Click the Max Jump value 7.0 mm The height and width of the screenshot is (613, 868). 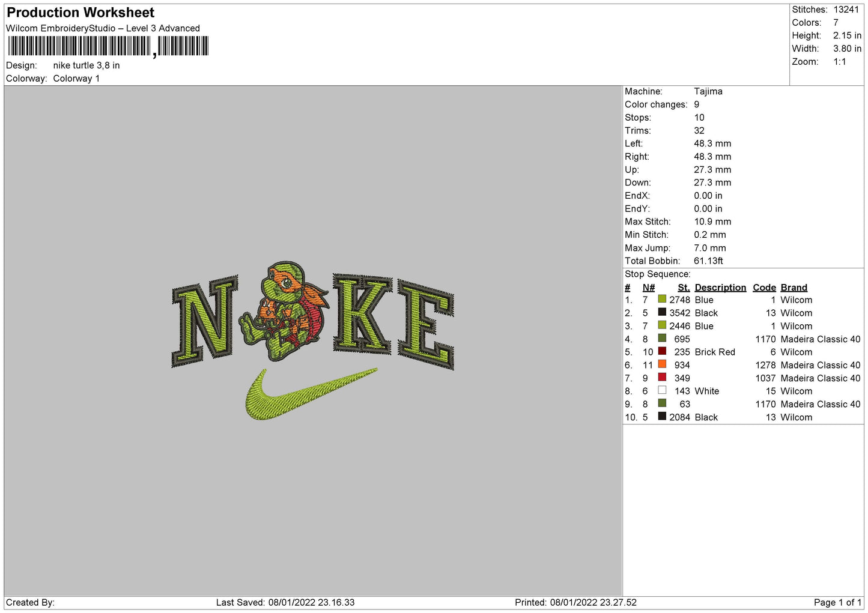pyautogui.click(x=710, y=248)
